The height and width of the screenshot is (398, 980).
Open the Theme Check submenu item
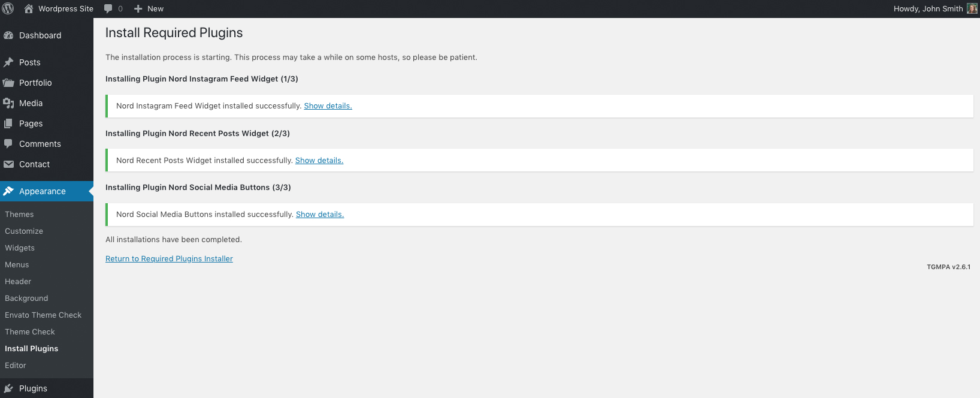30,331
